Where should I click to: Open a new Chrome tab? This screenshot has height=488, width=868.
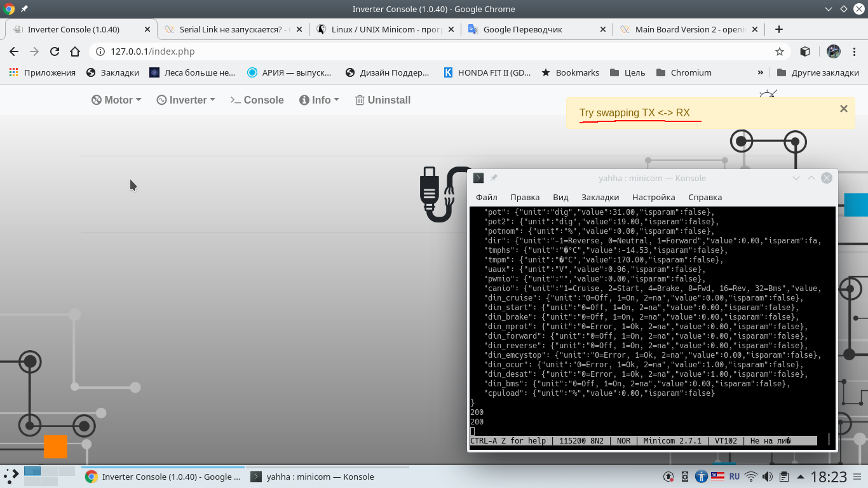(779, 29)
